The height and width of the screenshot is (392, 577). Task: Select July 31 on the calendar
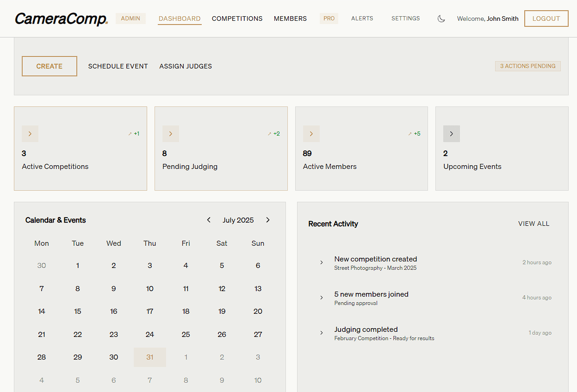pyautogui.click(x=149, y=357)
